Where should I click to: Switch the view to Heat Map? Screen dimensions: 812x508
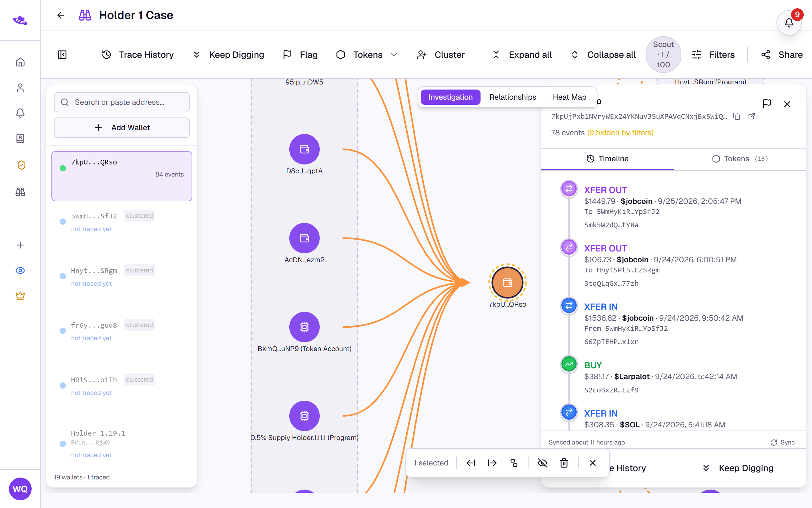[x=569, y=97]
